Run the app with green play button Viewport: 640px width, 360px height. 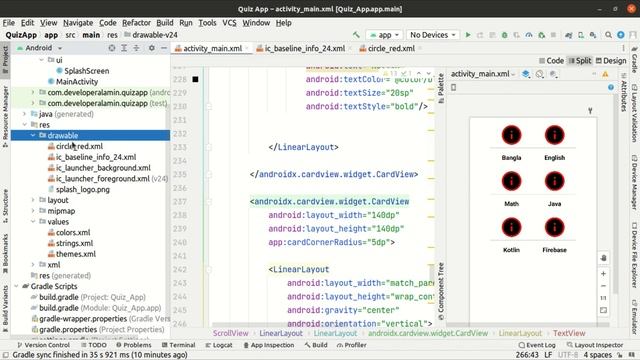point(468,35)
